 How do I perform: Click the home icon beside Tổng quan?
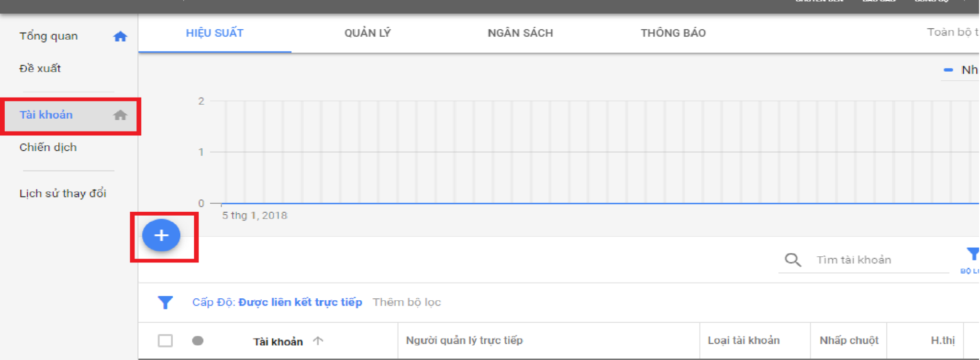click(x=120, y=36)
